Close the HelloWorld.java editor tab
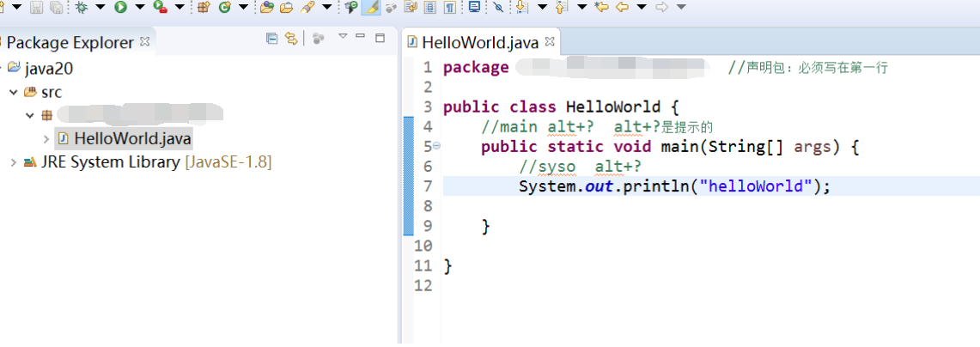Image resolution: width=980 pixels, height=347 pixels. [550, 42]
